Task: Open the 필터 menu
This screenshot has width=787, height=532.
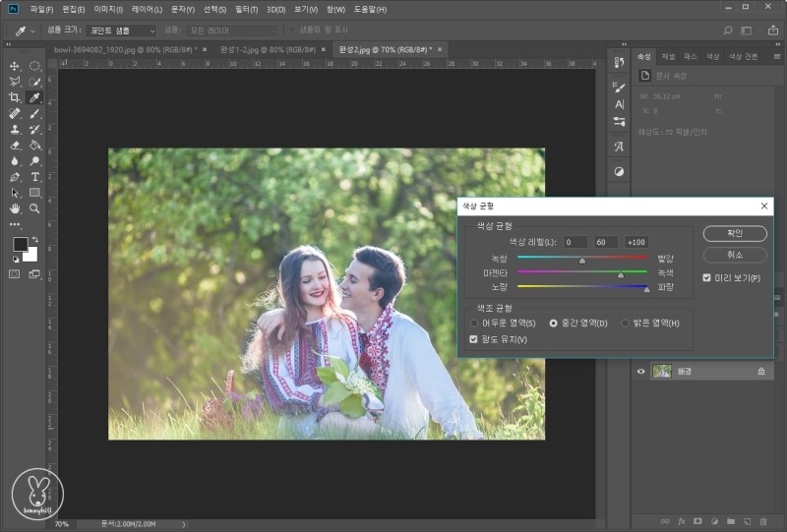Action: coord(246,9)
